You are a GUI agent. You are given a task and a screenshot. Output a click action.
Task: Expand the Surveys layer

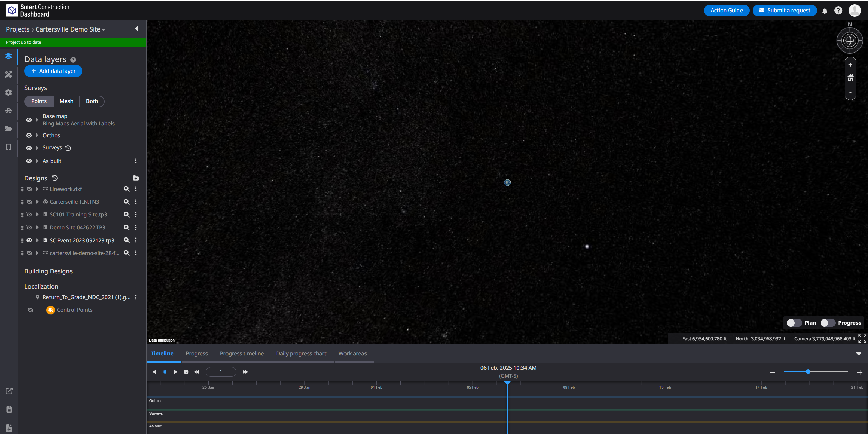(37, 148)
